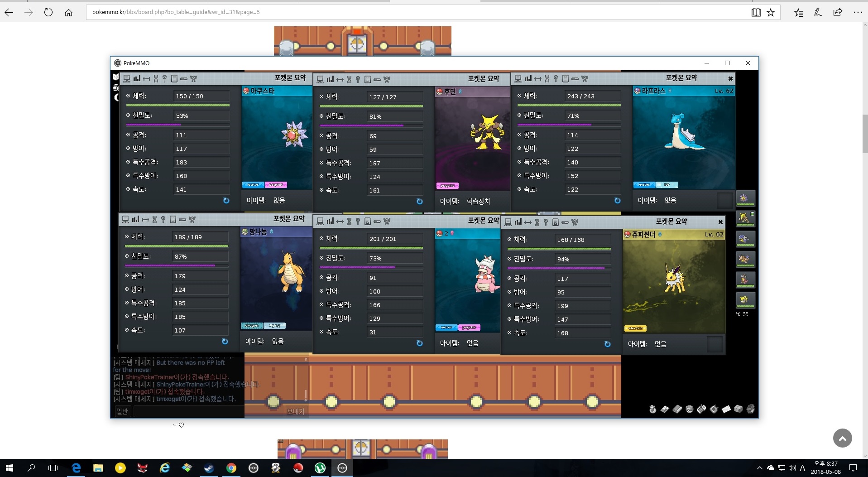
Task: Click the scroll-to-top round arrow button
Action: (x=842, y=438)
